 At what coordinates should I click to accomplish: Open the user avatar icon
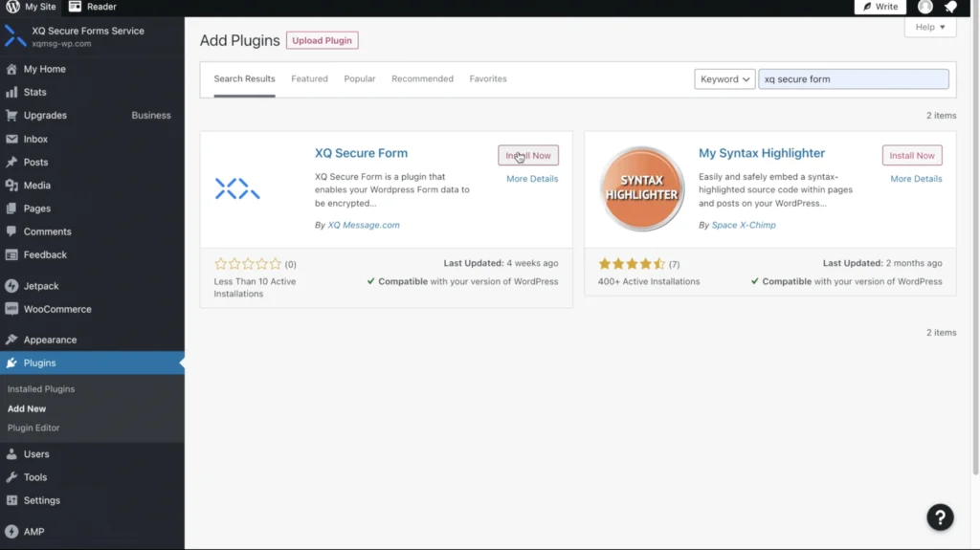925,7
